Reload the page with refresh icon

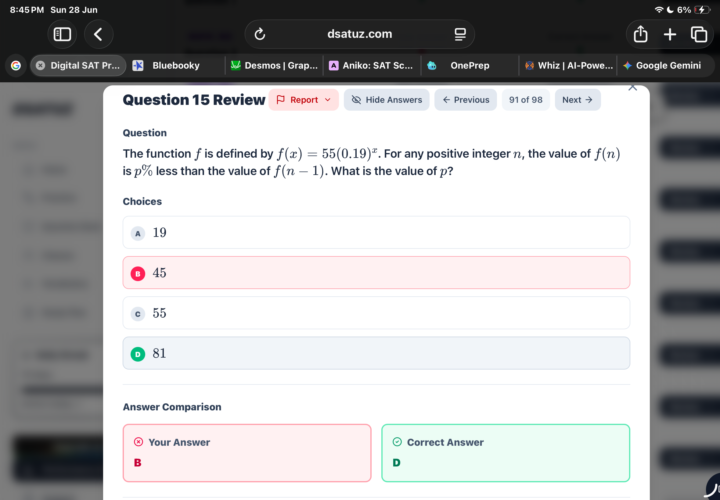click(x=259, y=34)
